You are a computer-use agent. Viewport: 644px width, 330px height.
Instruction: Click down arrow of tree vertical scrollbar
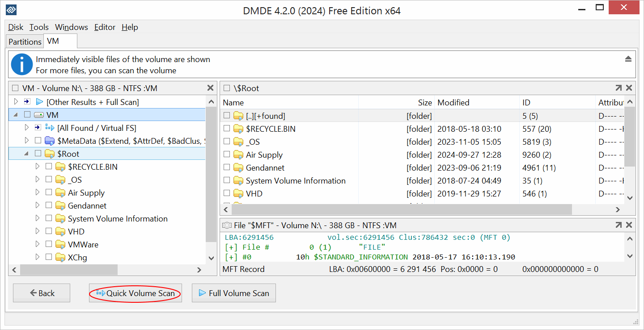click(211, 258)
